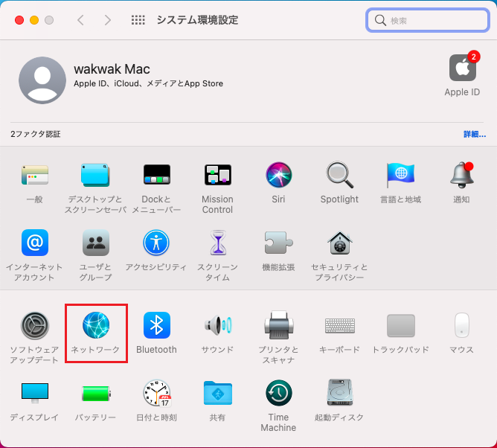This screenshot has width=497, height=448.
Task: Open 日付と時刻 clock icon
Action: coord(157,393)
